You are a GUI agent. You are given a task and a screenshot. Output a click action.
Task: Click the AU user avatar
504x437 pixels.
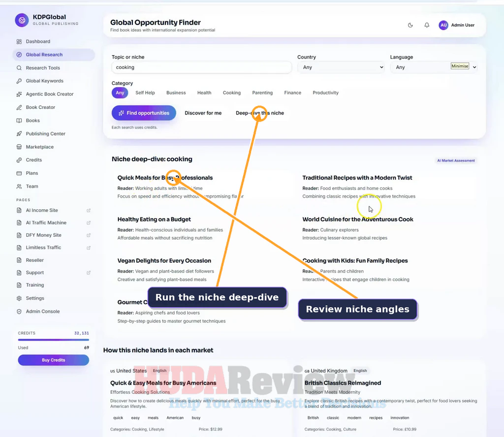tap(443, 25)
